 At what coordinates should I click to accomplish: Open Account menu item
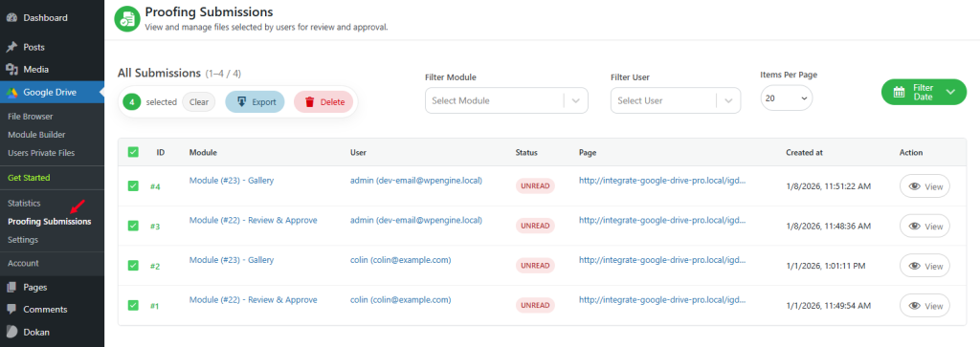[23, 264]
